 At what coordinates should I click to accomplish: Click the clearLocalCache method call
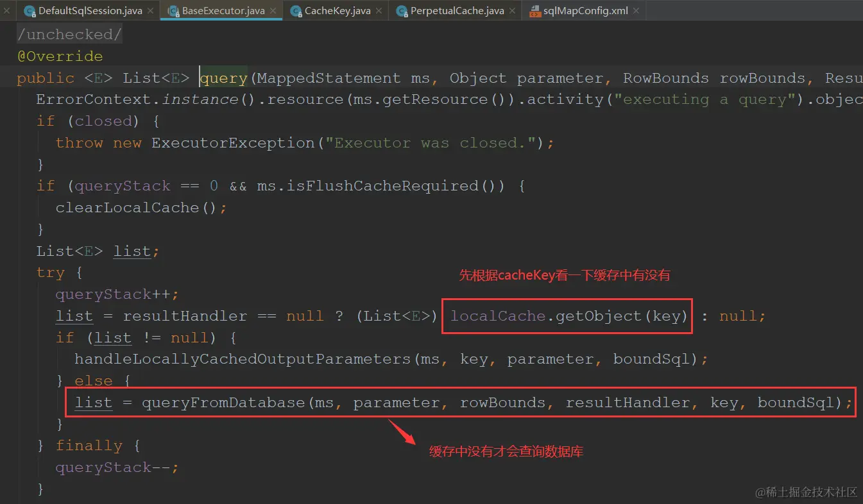(127, 208)
